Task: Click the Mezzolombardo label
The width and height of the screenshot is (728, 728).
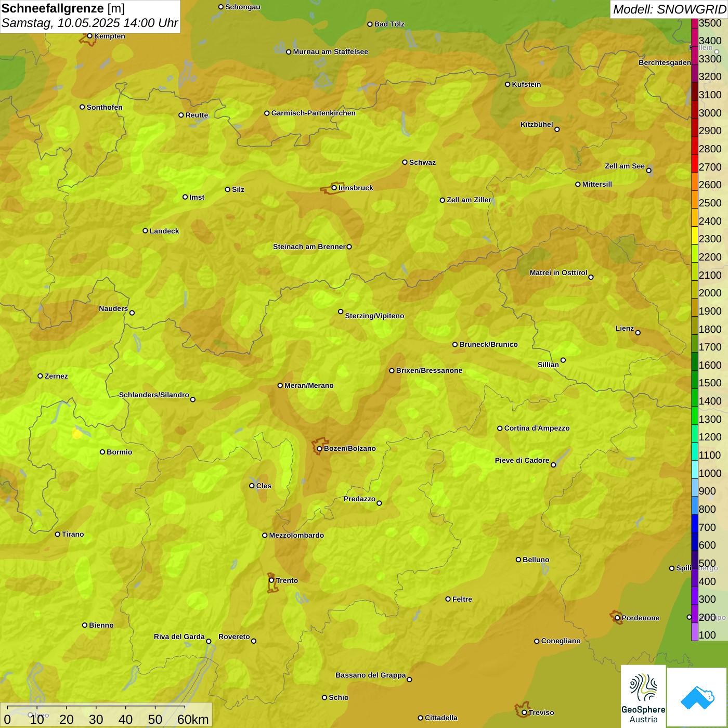Action: coord(296,535)
